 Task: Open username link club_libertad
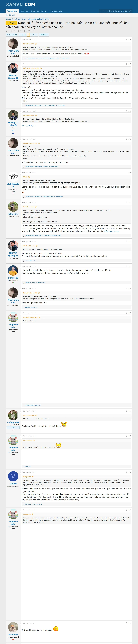[13, 185]
